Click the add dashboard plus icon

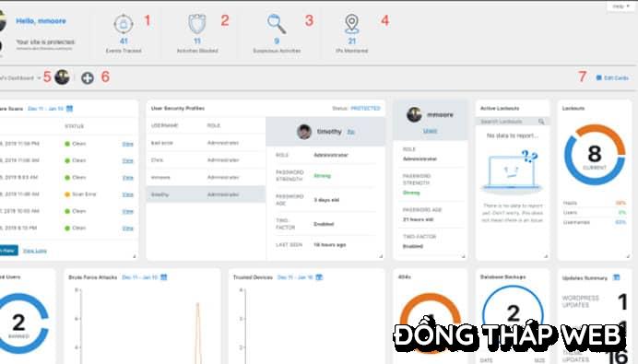[88, 77]
